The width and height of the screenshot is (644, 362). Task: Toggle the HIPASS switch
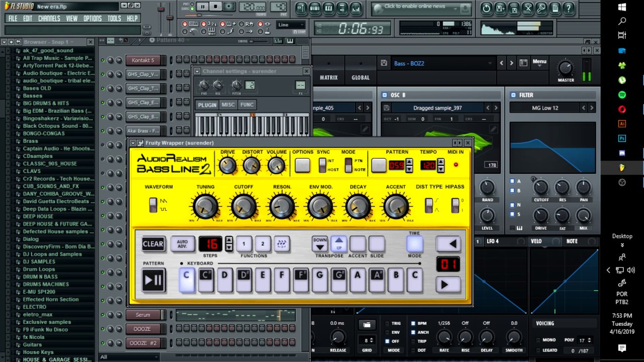tap(455, 205)
